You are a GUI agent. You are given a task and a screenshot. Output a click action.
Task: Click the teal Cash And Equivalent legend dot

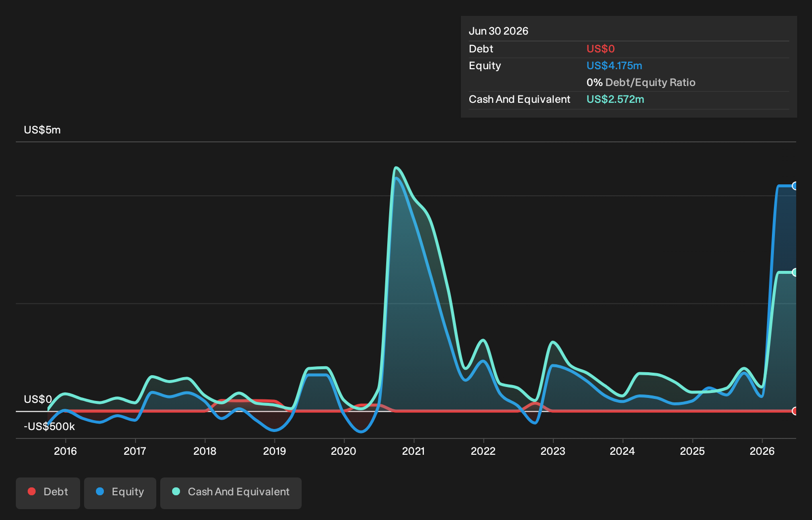176,491
